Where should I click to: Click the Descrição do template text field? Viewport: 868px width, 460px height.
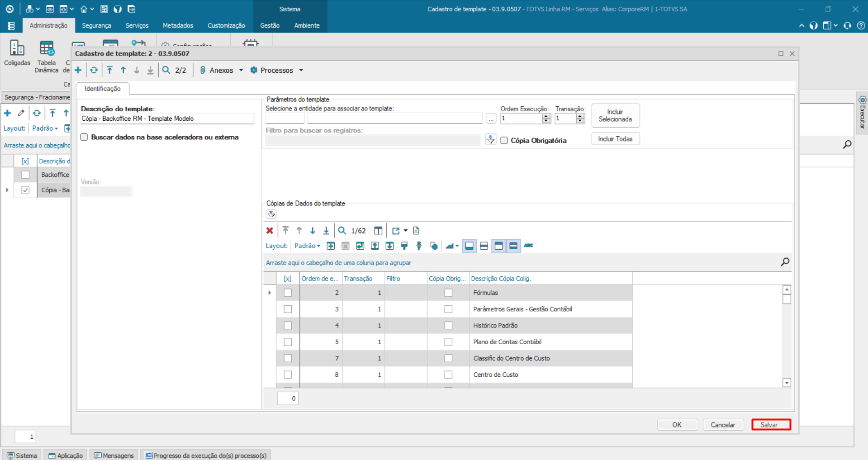[x=167, y=119]
